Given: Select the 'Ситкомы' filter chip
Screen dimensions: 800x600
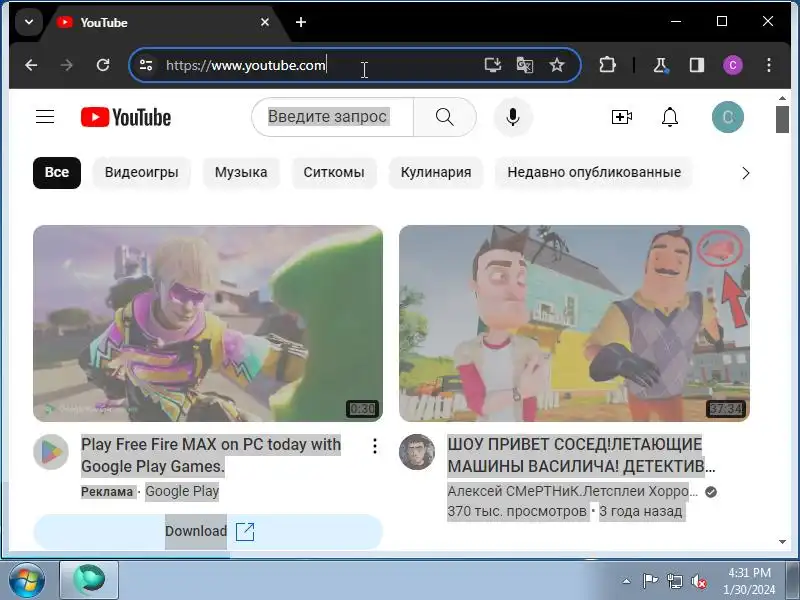Looking at the screenshot, I should 334,172.
